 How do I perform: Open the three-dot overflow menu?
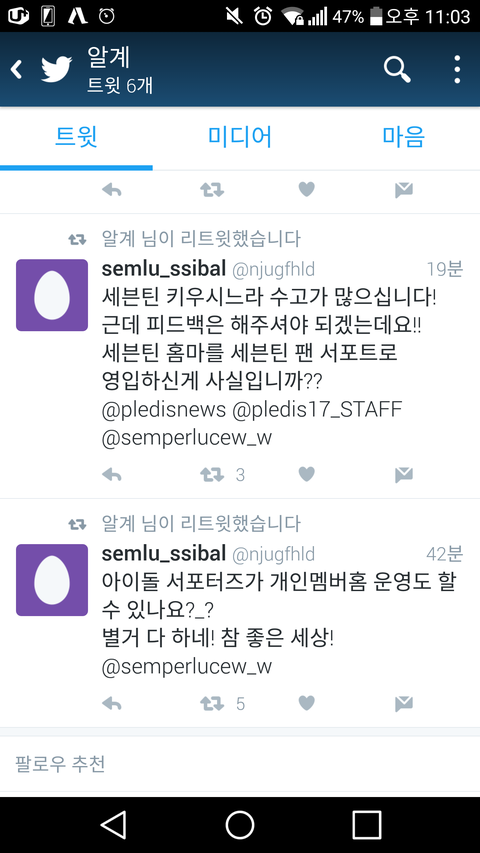click(457, 70)
